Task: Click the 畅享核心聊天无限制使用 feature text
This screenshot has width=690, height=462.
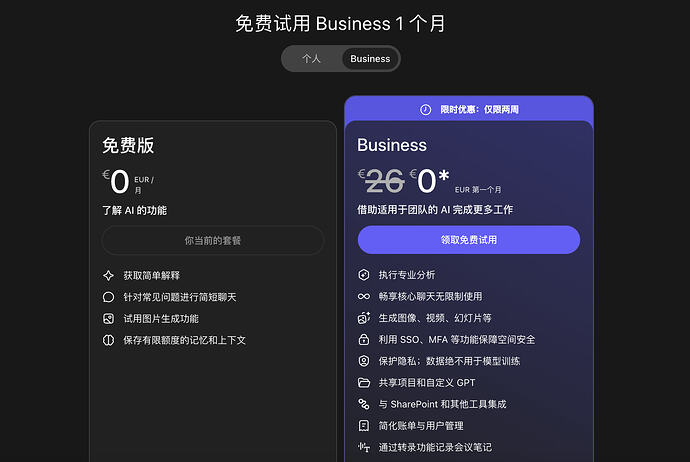Action: (x=430, y=297)
